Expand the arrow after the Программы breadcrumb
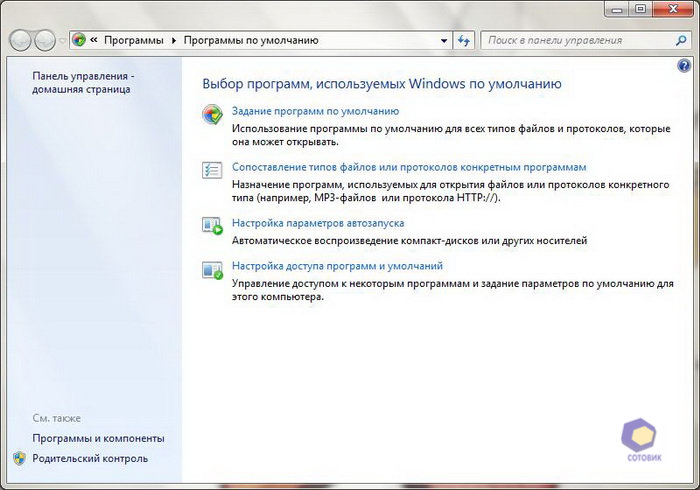 click(174, 41)
